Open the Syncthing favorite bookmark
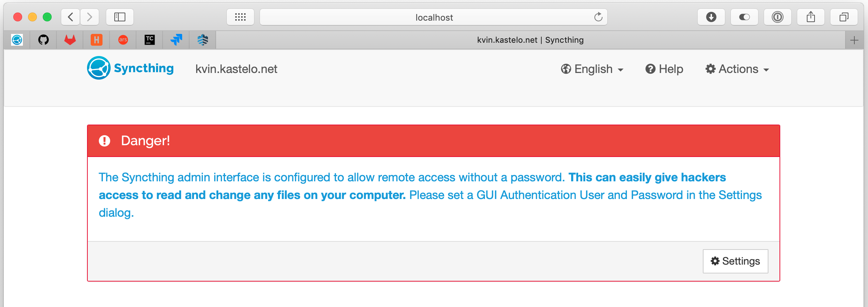The image size is (868, 307). (17, 40)
